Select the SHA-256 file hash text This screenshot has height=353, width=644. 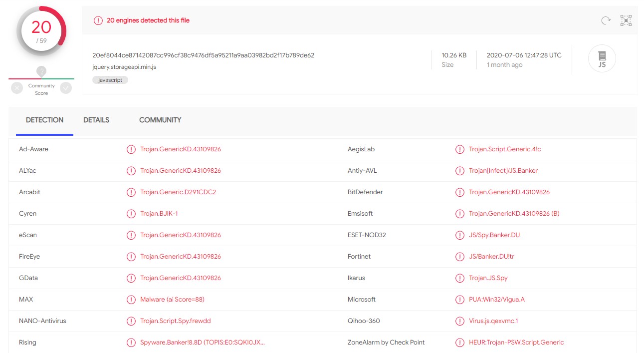tap(204, 55)
